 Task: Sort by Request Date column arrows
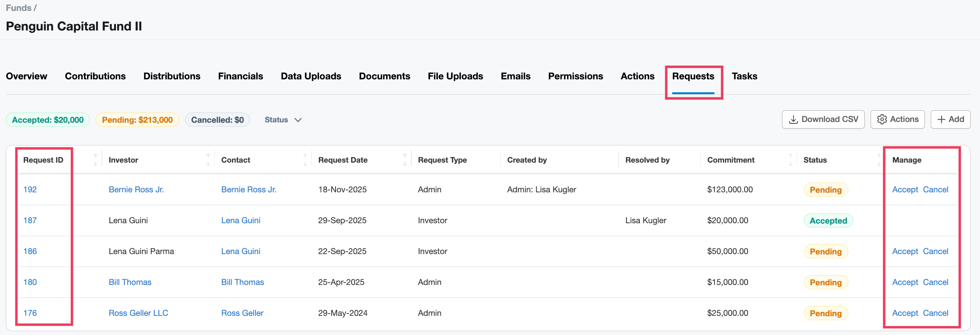(405, 160)
